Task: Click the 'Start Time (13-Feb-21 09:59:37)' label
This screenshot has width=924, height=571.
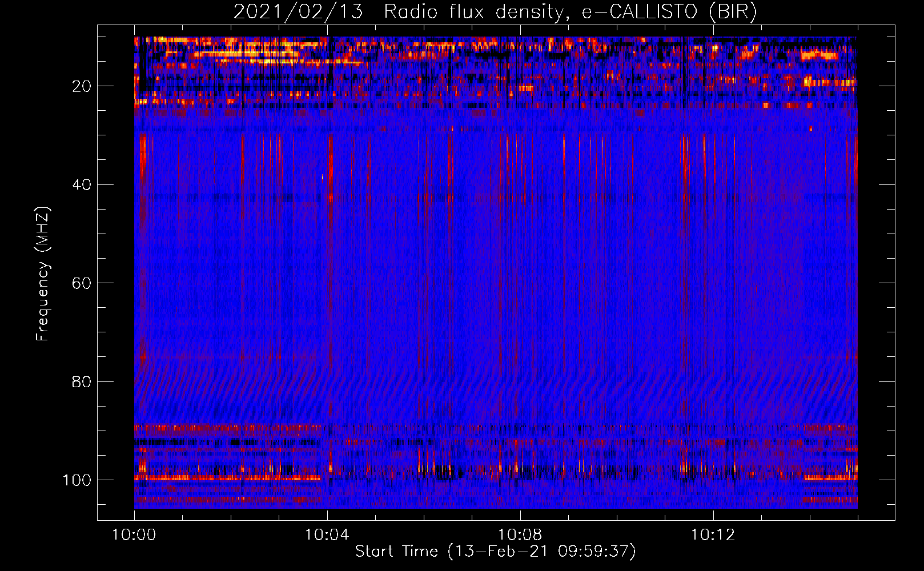Action: [495, 552]
